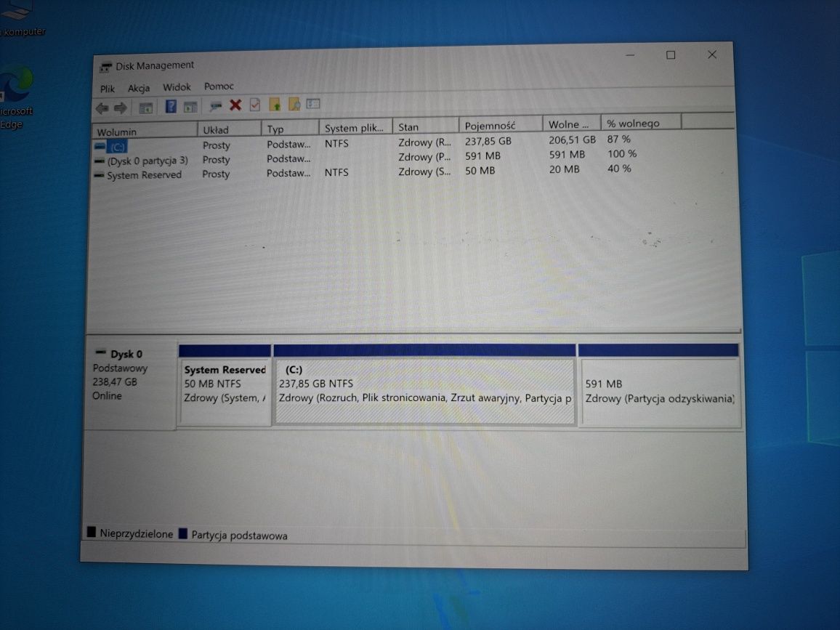The image size is (840, 630).
Task: Click the red X delete icon
Action: (235, 105)
